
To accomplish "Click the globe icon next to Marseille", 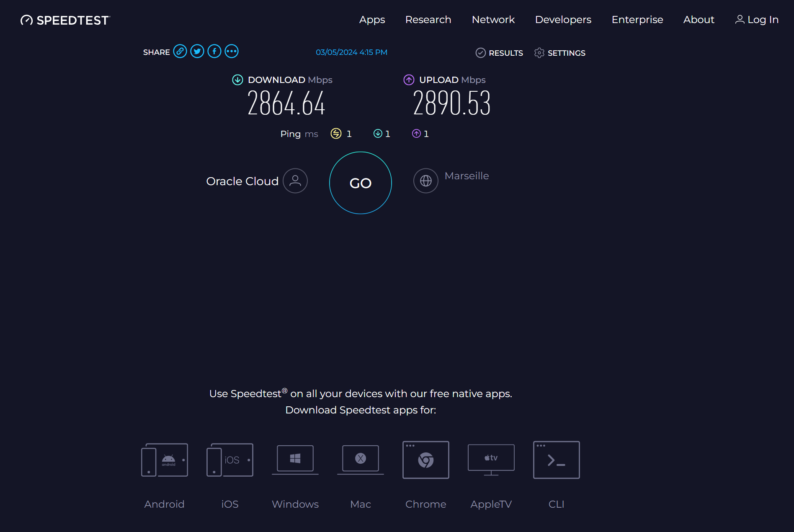I will (425, 181).
